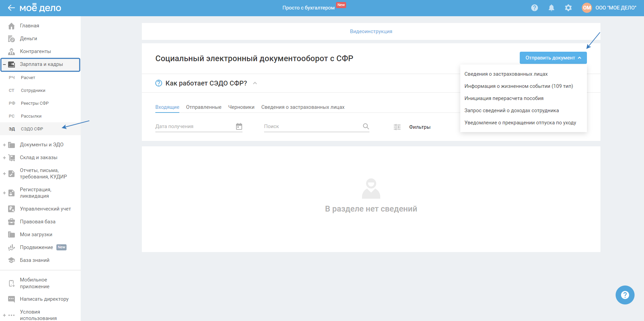Click the Деньги coins icon
644x321 pixels.
pos(11,39)
